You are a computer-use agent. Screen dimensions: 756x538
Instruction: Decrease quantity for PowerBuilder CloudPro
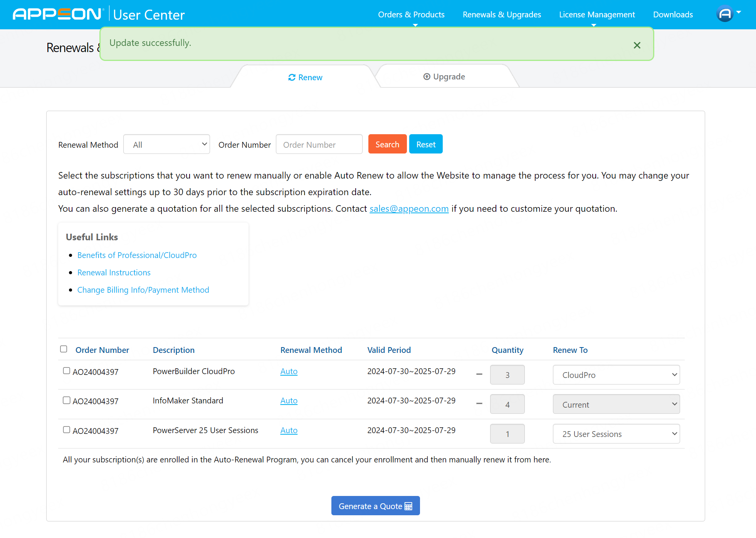[x=479, y=374]
